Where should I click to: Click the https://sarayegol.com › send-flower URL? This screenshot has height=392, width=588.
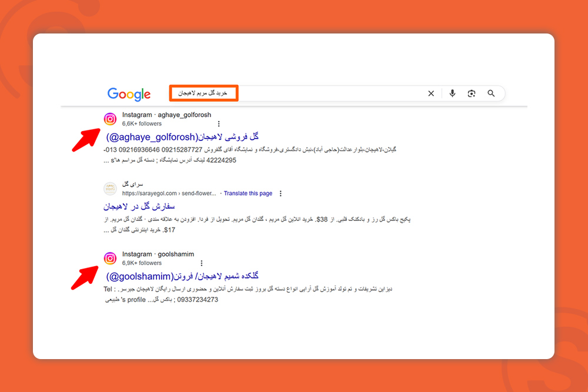[169, 193]
